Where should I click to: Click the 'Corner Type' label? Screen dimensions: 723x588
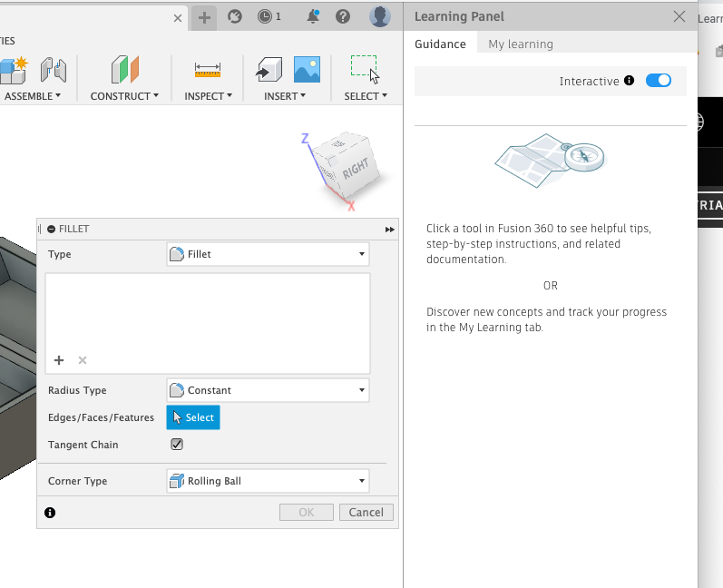click(x=77, y=481)
